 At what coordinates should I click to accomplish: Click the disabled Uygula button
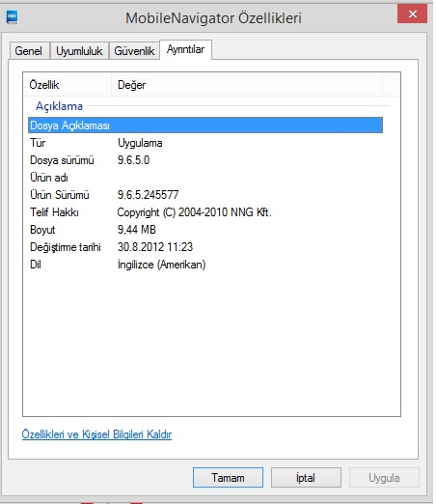coord(384,478)
